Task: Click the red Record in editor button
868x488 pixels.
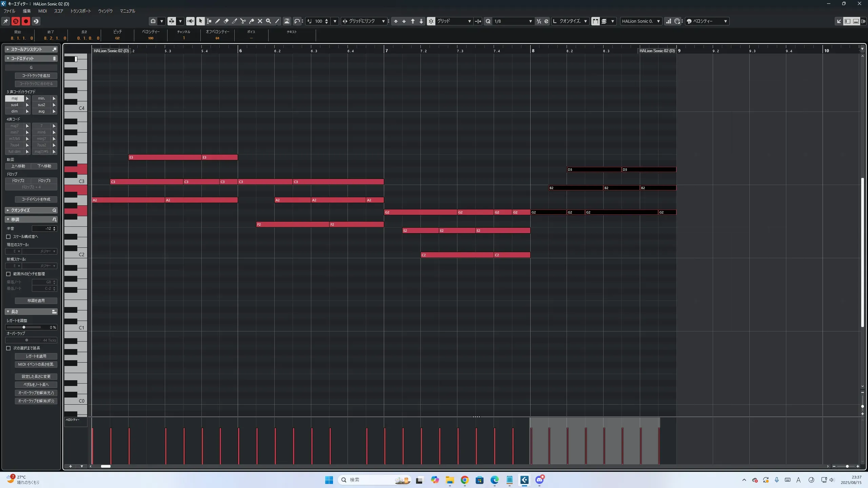Action: 26,21
